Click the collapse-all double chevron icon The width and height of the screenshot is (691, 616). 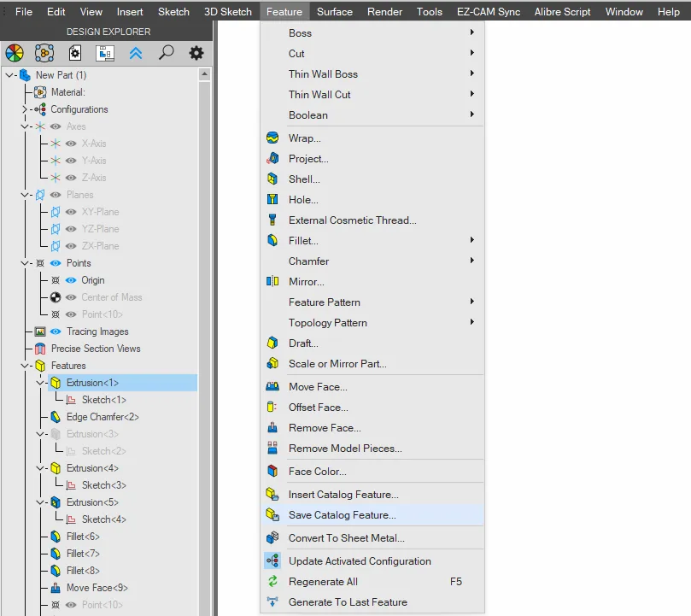136,53
